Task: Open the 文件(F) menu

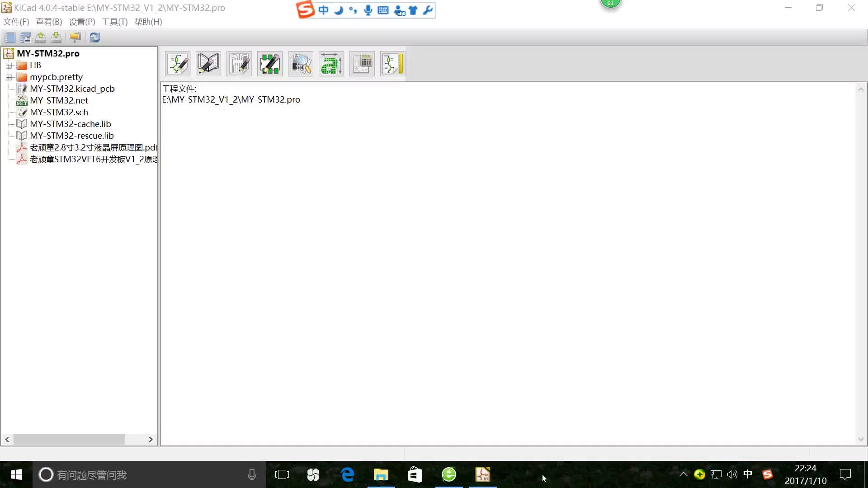Action: pos(16,22)
